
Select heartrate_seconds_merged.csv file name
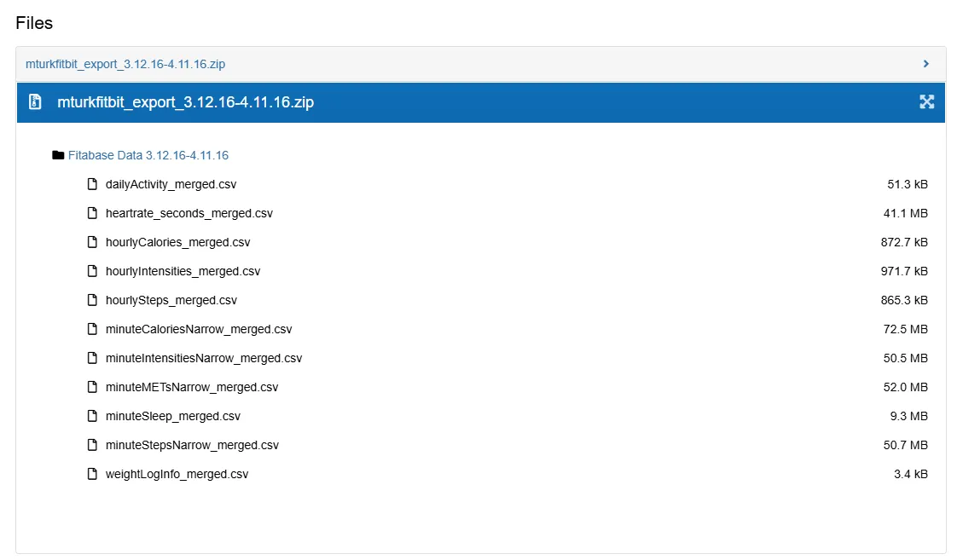pyautogui.click(x=189, y=213)
